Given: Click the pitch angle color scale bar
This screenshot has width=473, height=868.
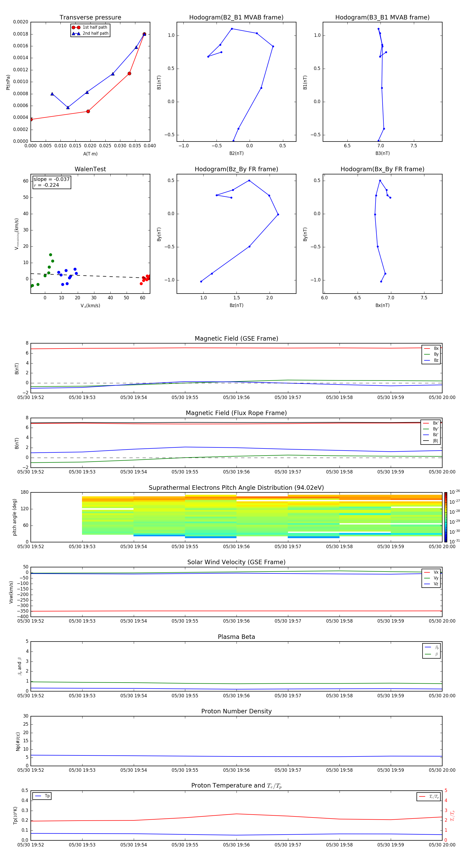Looking at the screenshot, I should [x=446, y=517].
